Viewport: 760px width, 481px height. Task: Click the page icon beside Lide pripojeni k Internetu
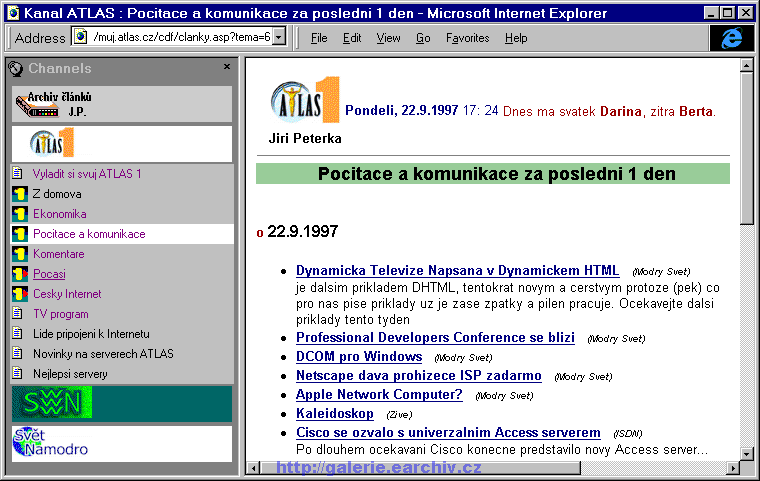point(17,333)
